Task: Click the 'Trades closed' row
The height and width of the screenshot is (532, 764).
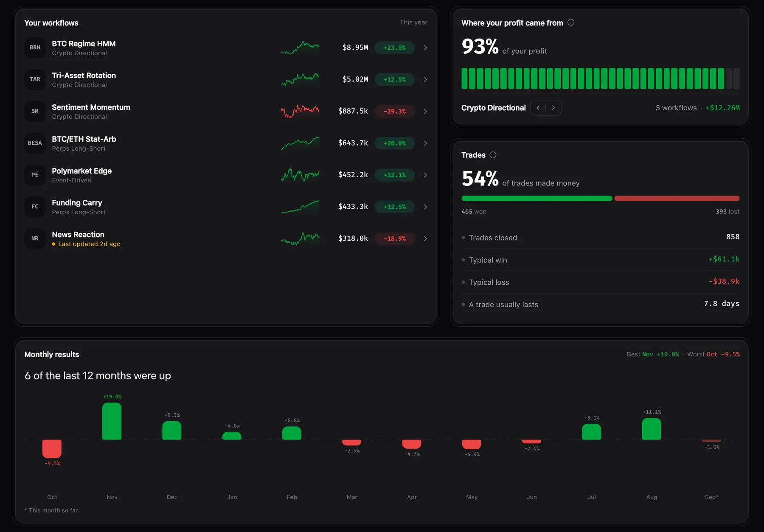Action: click(x=601, y=237)
